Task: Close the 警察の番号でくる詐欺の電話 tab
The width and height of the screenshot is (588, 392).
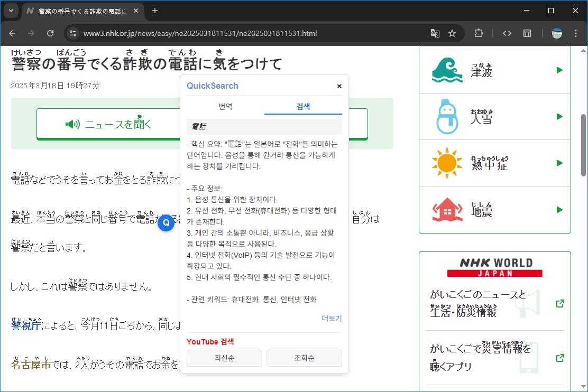Action: (136, 11)
